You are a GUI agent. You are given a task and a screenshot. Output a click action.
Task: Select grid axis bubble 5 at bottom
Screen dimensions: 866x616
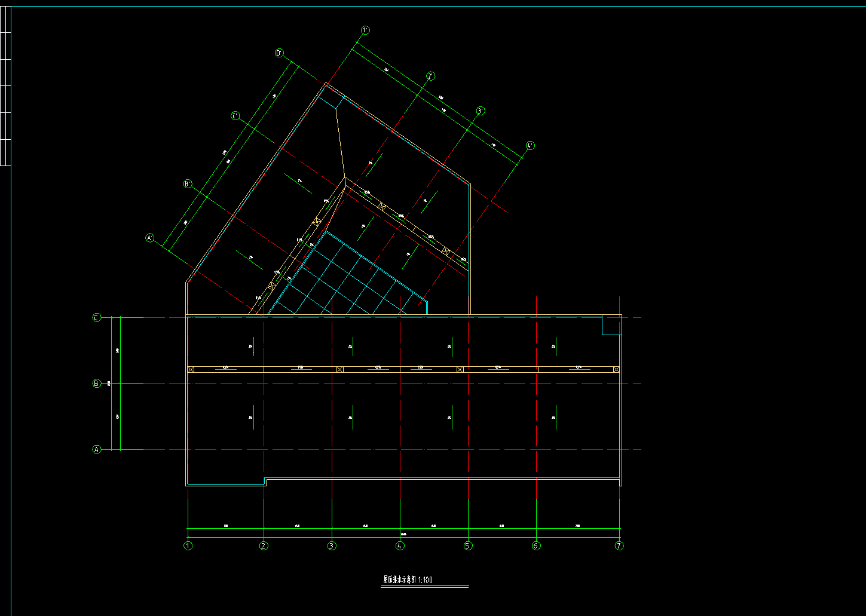468,545
